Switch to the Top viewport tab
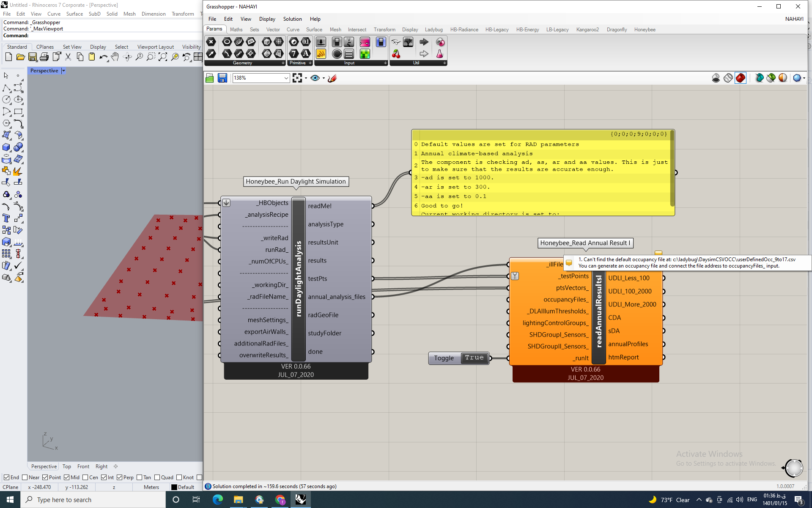812x508 pixels. point(67,466)
